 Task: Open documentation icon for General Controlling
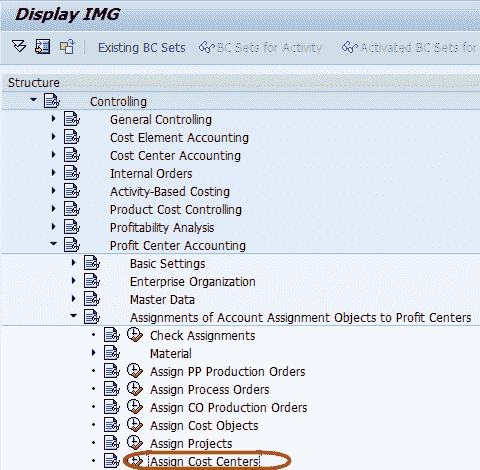pos(72,119)
